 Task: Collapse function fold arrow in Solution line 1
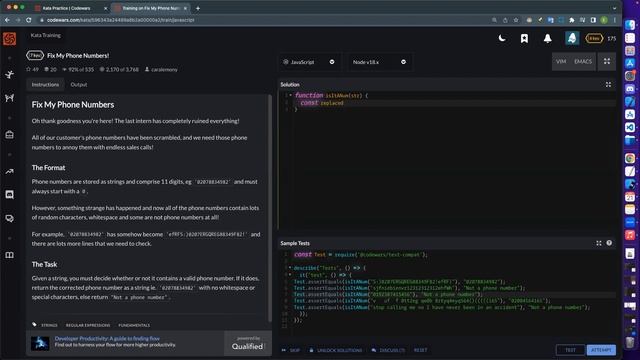(x=290, y=95)
